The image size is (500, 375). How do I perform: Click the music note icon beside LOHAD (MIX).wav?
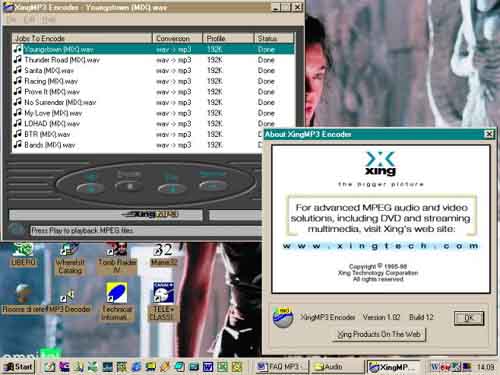point(18,124)
